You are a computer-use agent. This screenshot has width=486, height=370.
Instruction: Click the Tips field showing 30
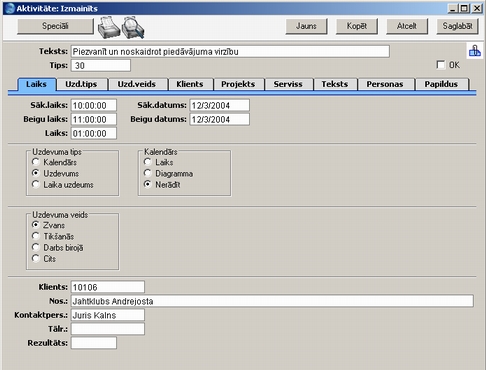coord(101,65)
